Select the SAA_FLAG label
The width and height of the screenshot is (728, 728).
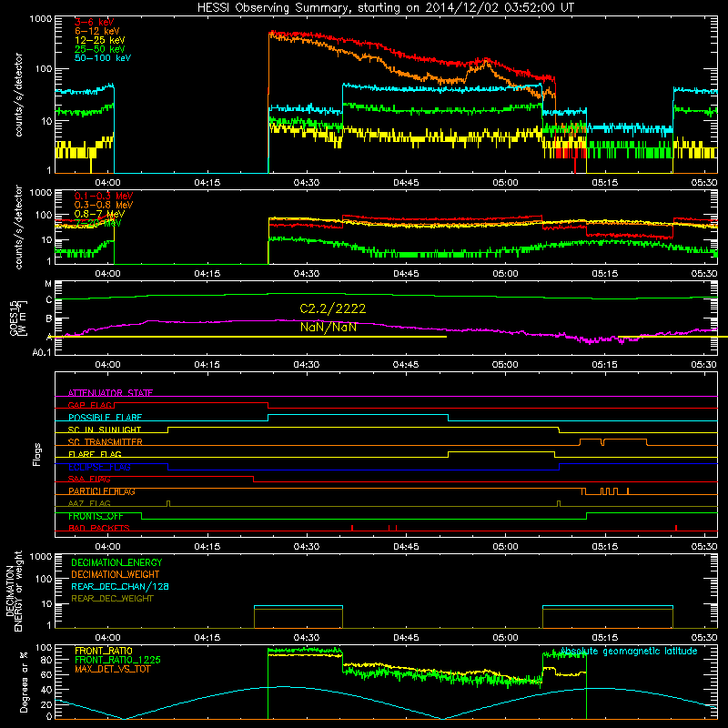click(89, 479)
